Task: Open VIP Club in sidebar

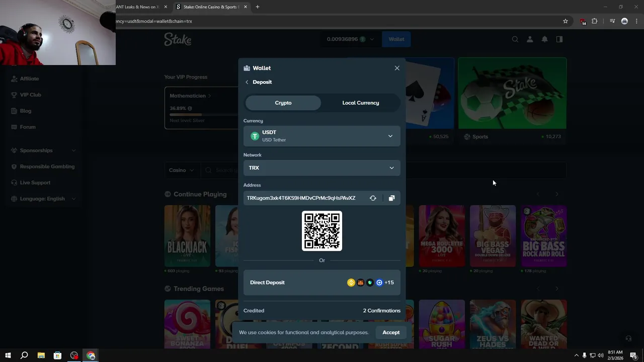Action: [30, 95]
